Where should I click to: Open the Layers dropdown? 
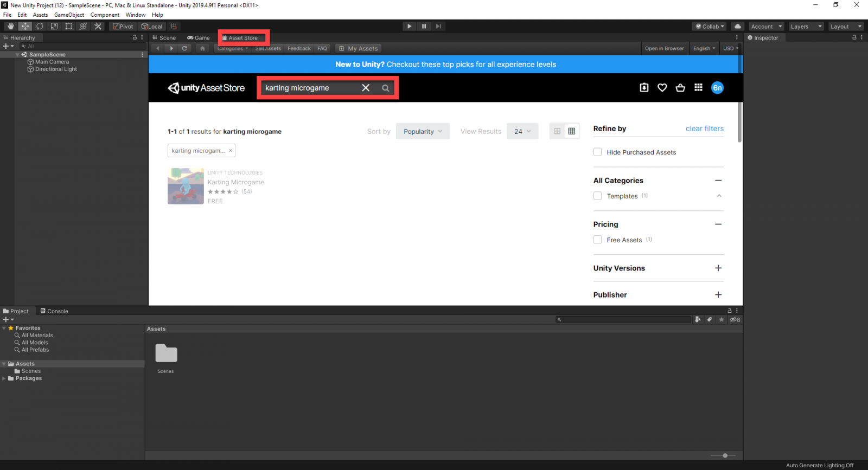click(806, 26)
